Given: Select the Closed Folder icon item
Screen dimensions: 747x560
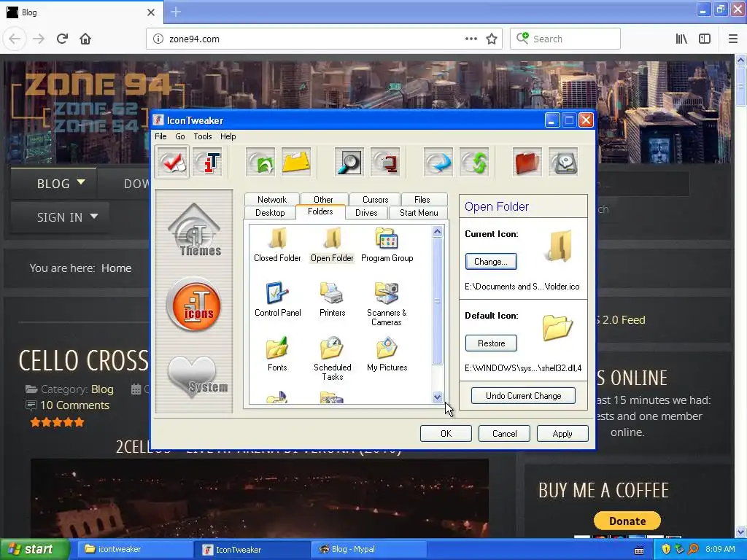Looking at the screenshot, I should click(x=277, y=245).
